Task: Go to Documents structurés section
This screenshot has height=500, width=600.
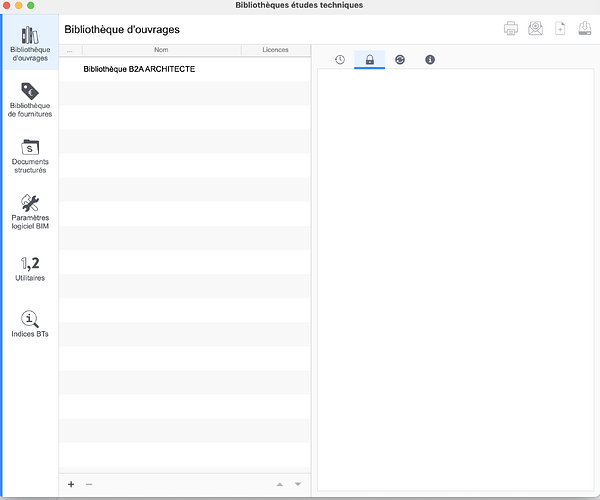Action: [30, 155]
